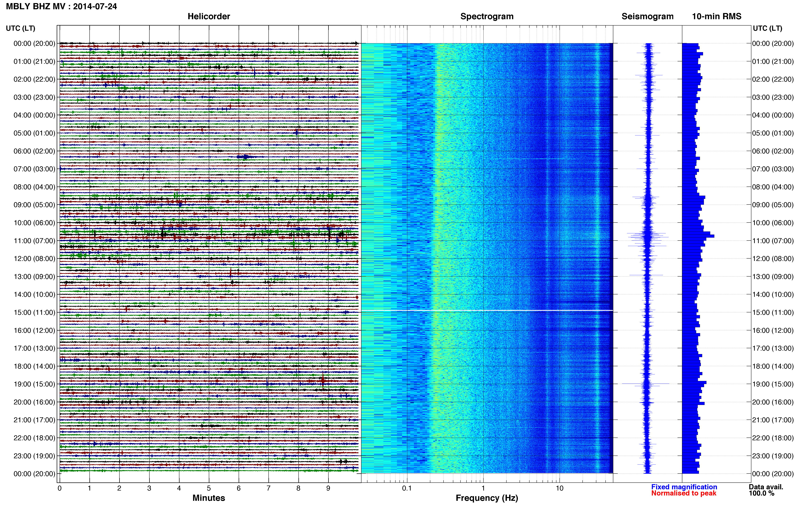Viewport: 812px width, 508px height.
Task: Click the 0.1 frequency tick label
Action: tap(407, 488)
